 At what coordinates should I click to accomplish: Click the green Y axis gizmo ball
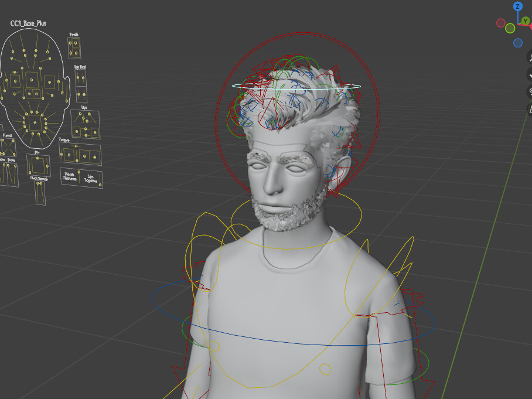(x=525, y=21)
